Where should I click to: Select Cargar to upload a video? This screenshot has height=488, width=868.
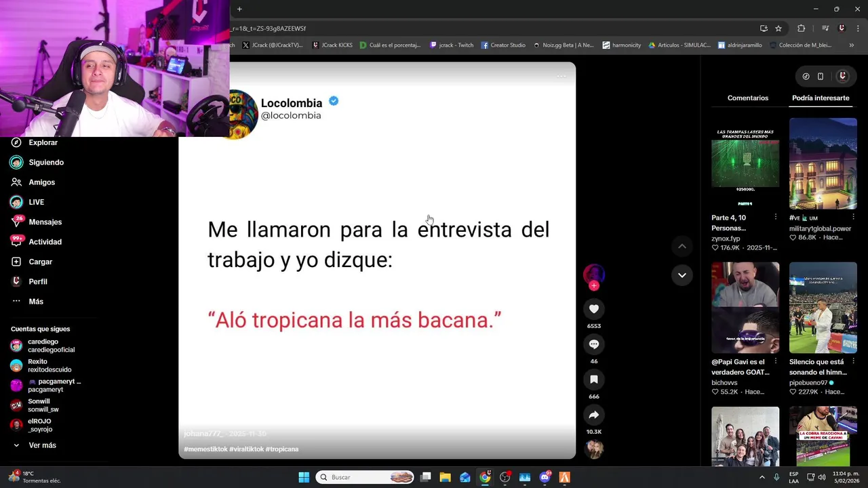(x=31, y=262)
